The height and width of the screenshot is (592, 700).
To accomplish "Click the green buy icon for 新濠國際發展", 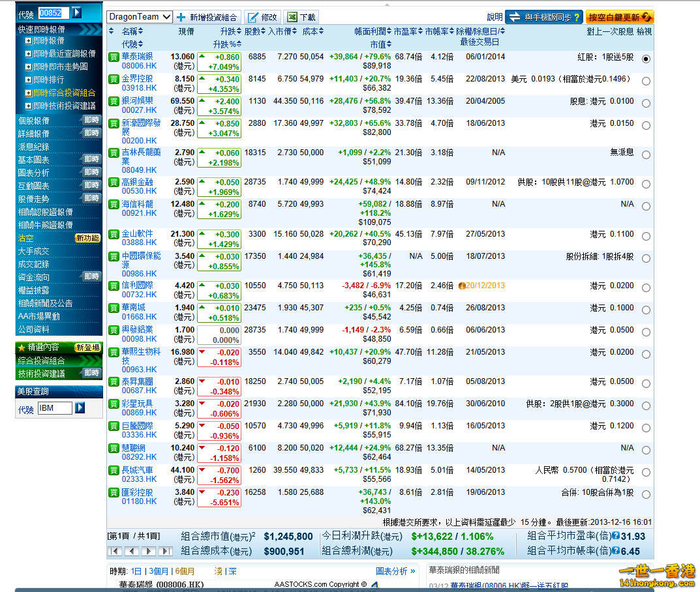I will [114, 124].
